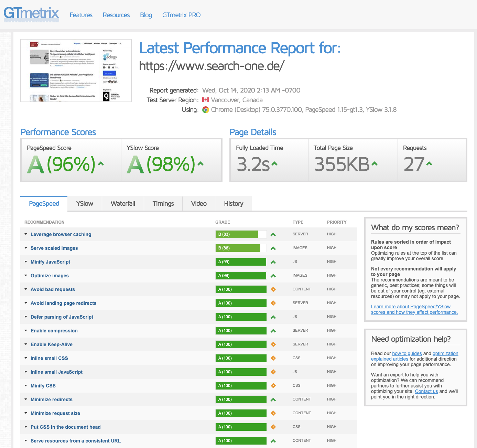Click the up arrow next to Requests count
477x448 pixels.
[x=429, y=164]
